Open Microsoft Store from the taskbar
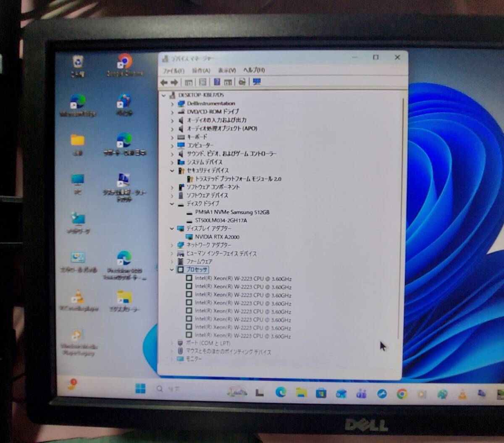Viewport: 504px width, 443px height. click(x=321, y=393)
